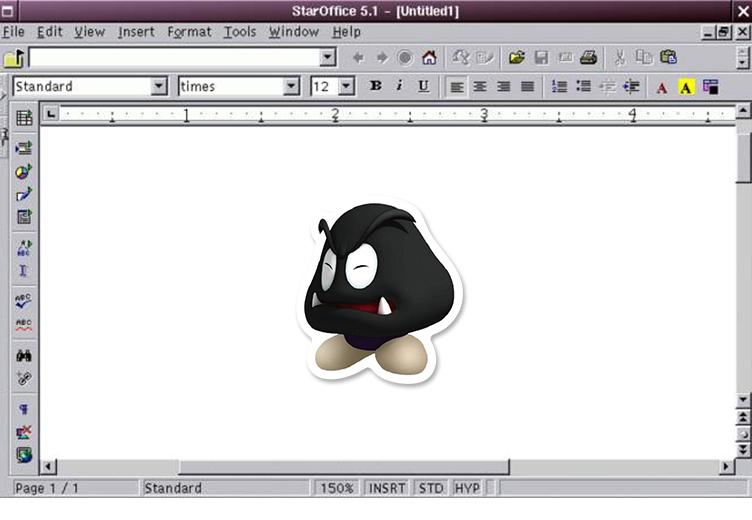Click the INSRT insert mode field
Image resolution: width=752 pixels, height=520 pixels.
pyautogui.click(x=387, y=488)
